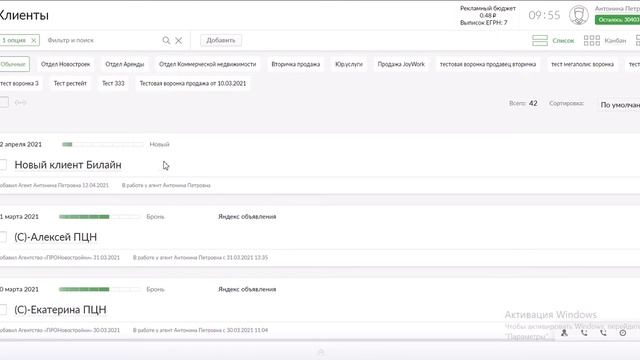Viewport: 640px width, 360px height.
Task: Switch to "Юруслуги" tab
Action: (x=349, y=64)
